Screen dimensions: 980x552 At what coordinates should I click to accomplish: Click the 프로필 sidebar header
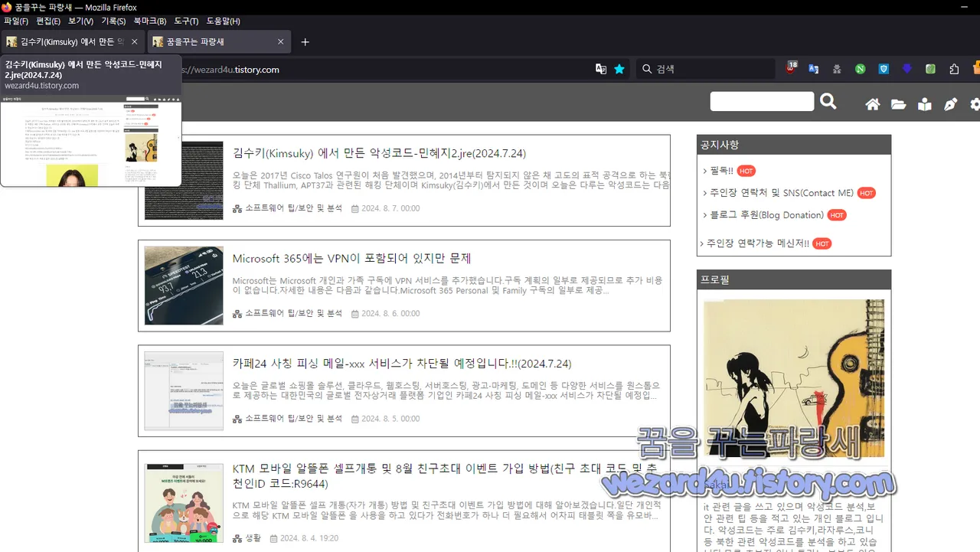point(794,279)
